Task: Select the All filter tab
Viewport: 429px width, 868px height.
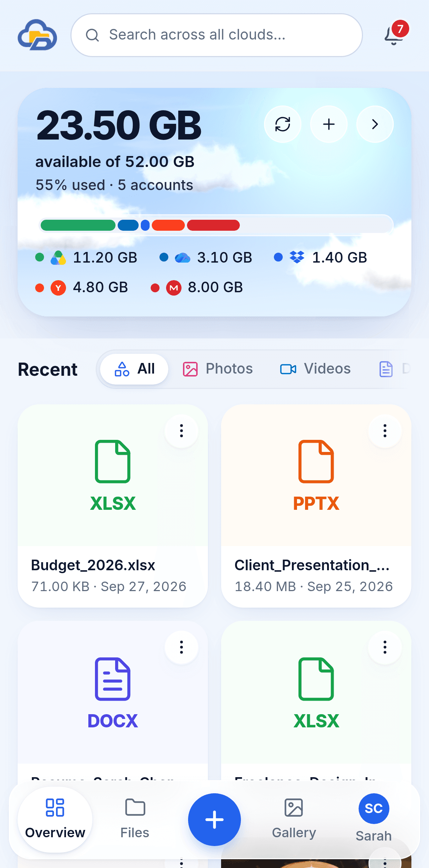Action: [x=134, y=369]
